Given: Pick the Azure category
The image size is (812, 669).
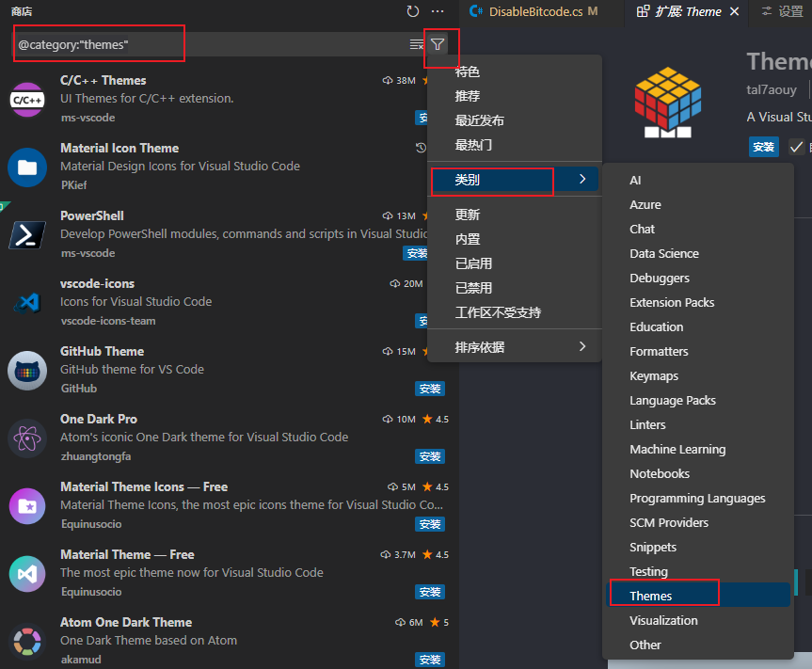Looking at the screenshot, I should pos(698,204).
